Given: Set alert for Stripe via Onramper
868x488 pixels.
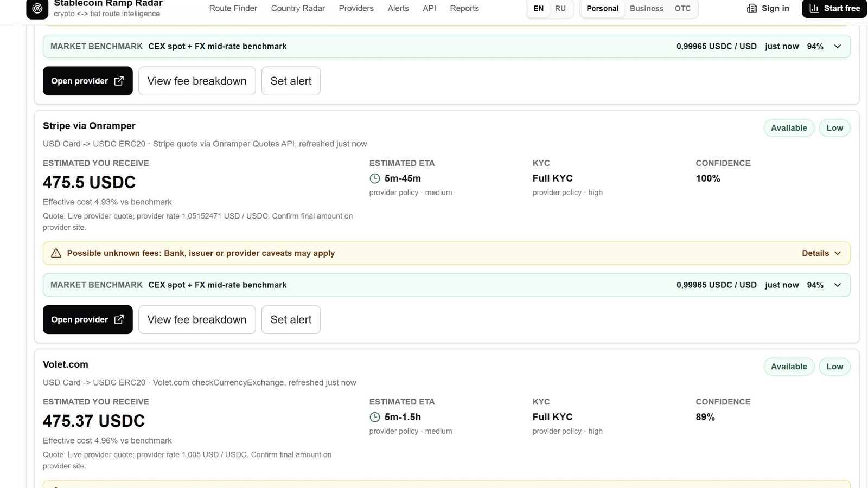Looking at the screenshot, I should click(x=291, y=319).
